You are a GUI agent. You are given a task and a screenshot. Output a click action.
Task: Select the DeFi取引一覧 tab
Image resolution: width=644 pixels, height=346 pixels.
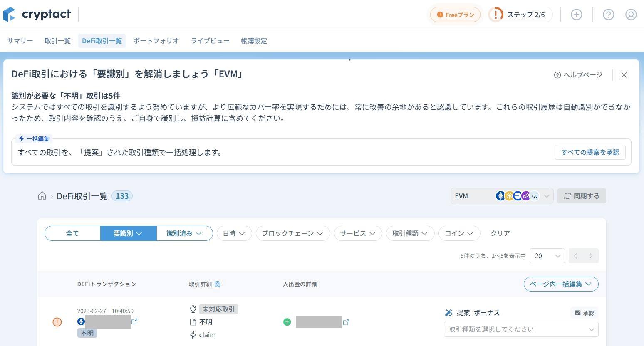102,41
